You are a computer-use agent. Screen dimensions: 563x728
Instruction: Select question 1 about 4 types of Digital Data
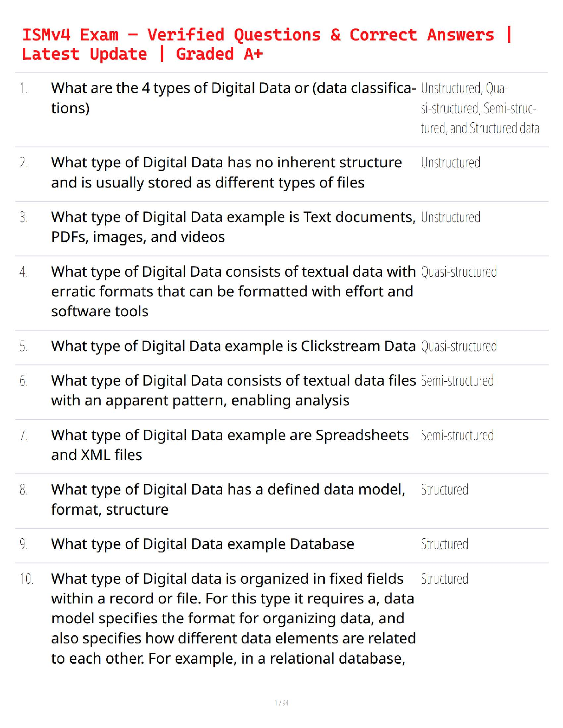[x=233, y=98]
